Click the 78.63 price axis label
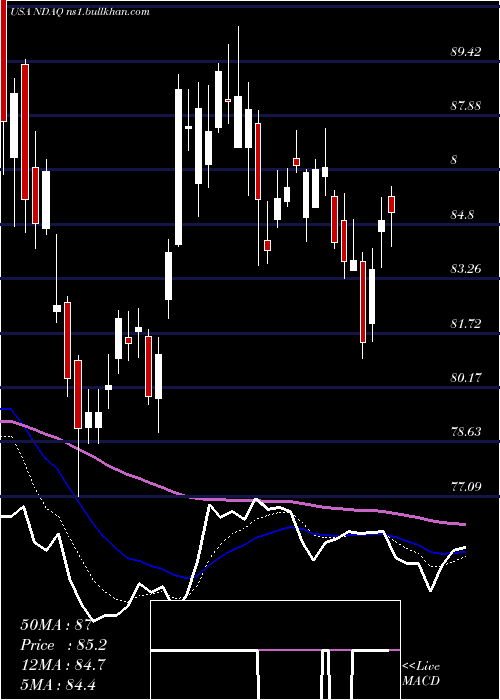Screen dimensions: 500x700 466,432
